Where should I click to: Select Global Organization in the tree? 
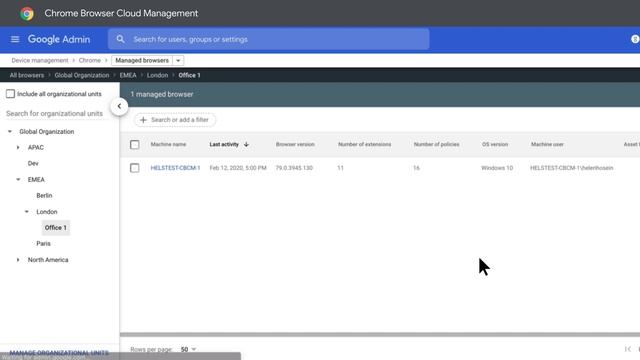coord(47,131)
